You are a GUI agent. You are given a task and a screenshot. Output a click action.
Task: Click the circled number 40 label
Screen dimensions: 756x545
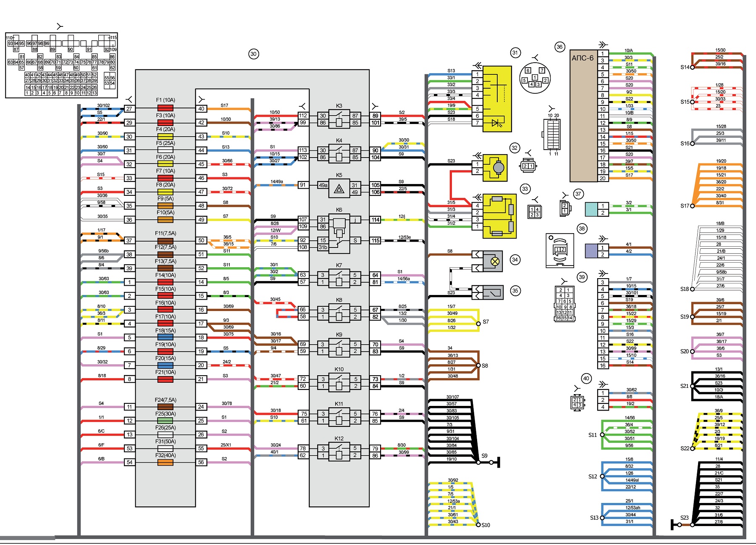point(586,378)
